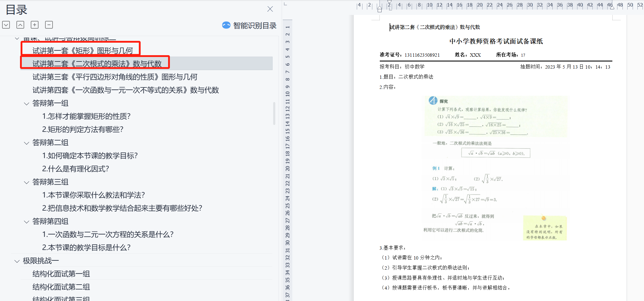
Task: Click the right indent marker on horizontal ruler
Action: tap(612, 8)
